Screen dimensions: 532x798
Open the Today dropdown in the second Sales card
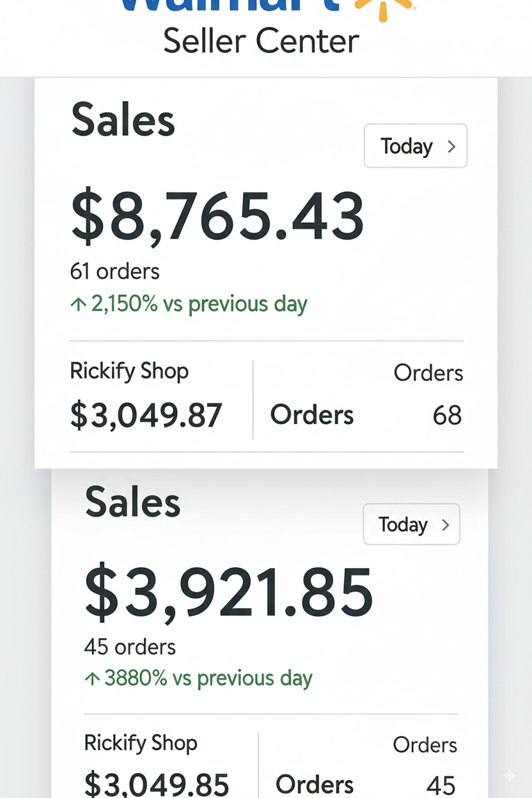[411, 525]
